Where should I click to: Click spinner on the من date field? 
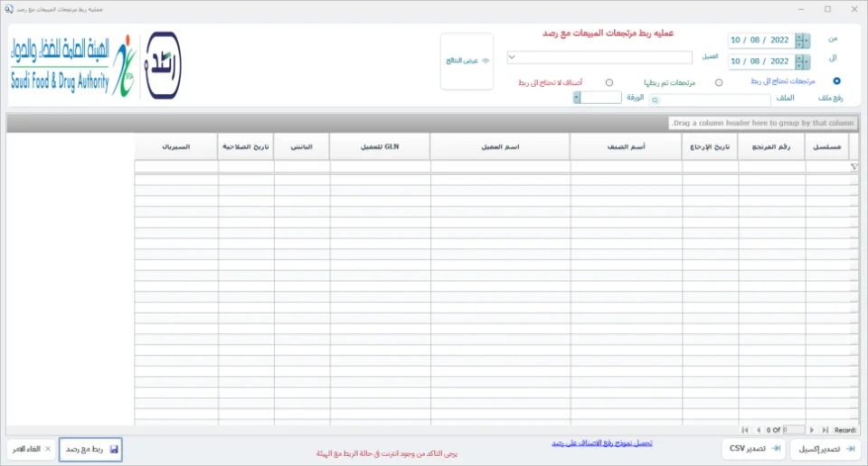[798, 41]
